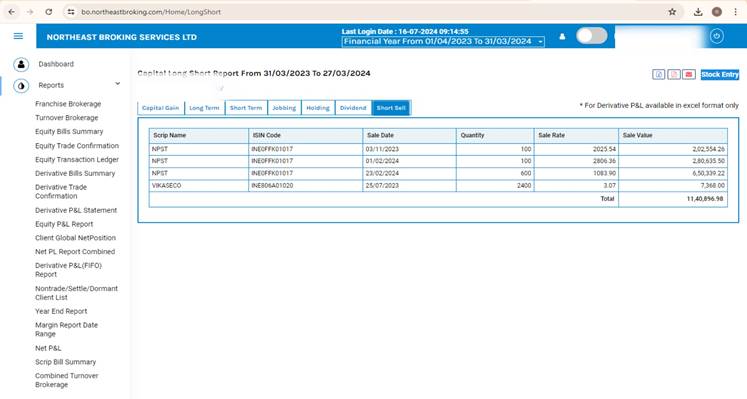747x399 pixels.
Task: Select the Short Sell tab
Action: [x=391, y=108]
